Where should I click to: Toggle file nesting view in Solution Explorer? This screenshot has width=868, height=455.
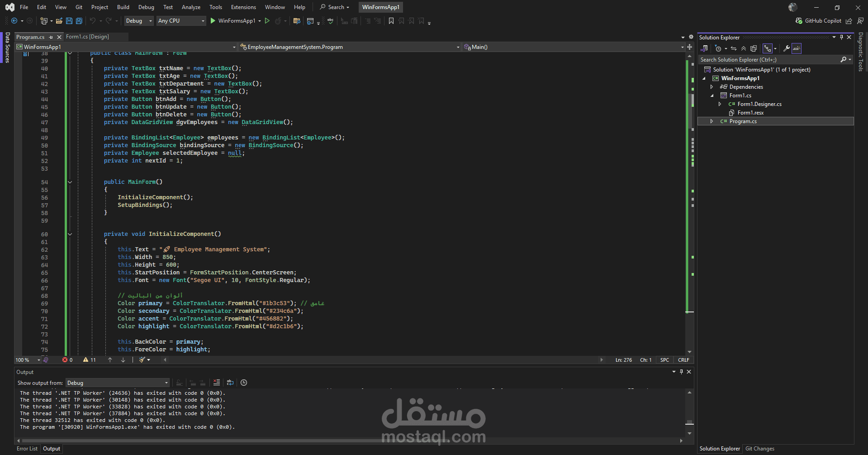coord(768,48)
